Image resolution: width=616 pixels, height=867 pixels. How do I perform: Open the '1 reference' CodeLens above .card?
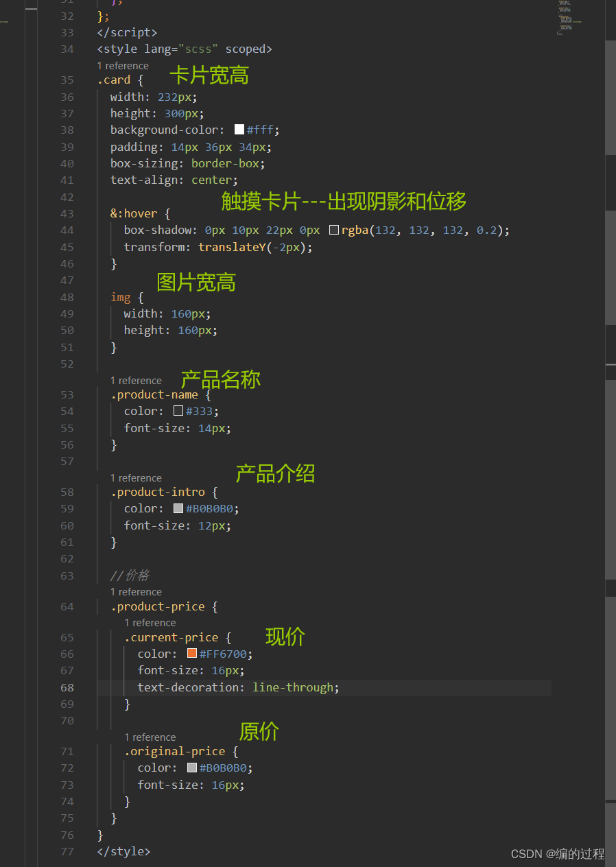coord(123,66)
